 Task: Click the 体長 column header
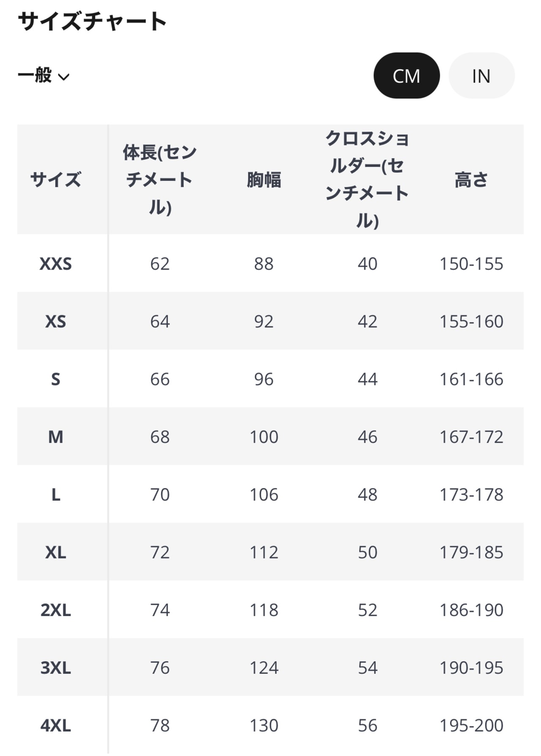tap(160, 180)
